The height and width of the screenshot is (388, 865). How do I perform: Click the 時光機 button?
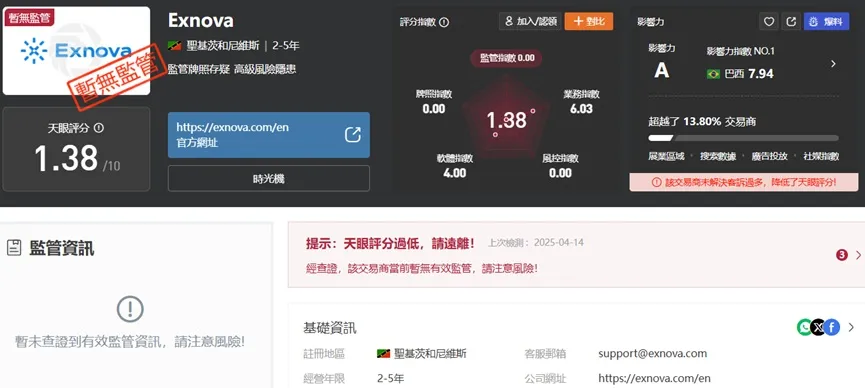269,178
